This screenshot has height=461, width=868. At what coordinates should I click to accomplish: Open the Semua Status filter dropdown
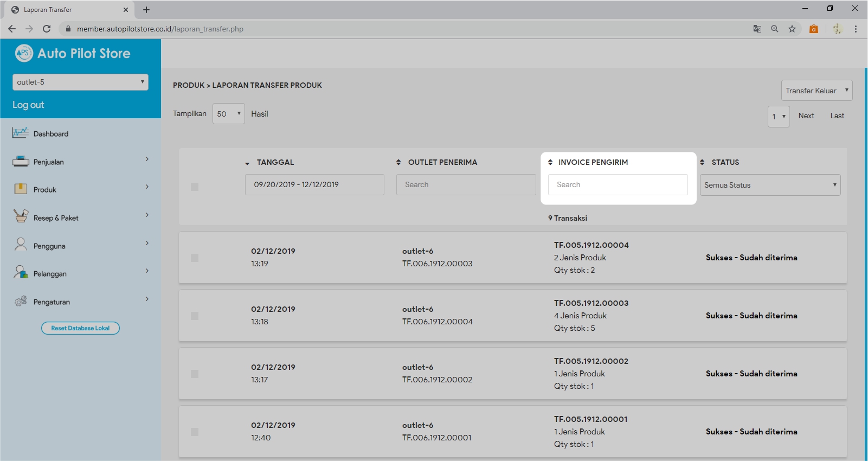(770, 185)
